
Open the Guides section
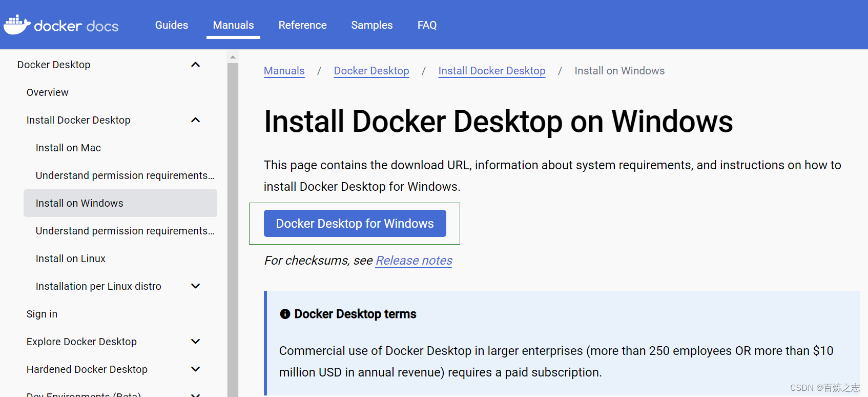pyautogui.click(x=172, y=25)
